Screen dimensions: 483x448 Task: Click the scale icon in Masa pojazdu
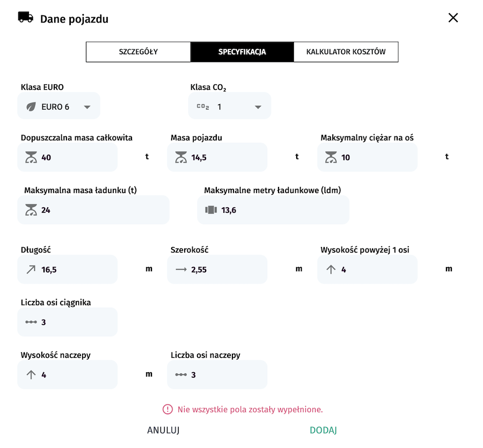click(x=181, y=157)
